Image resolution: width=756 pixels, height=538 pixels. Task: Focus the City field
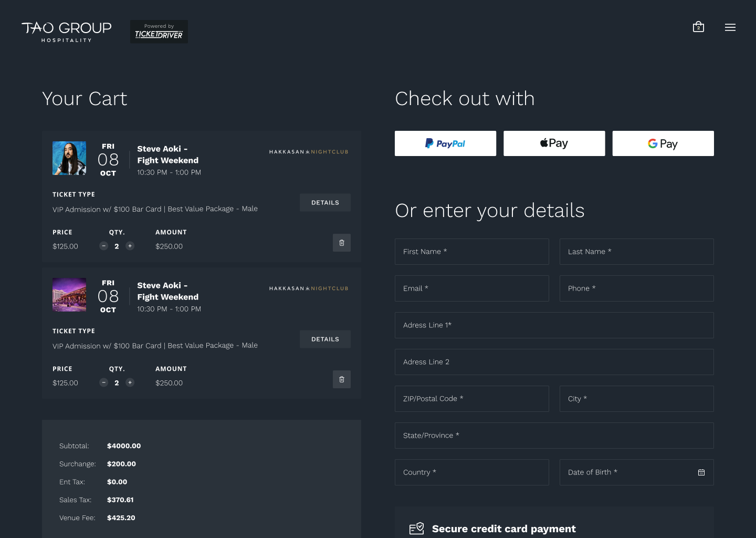[x=637, y=399]
